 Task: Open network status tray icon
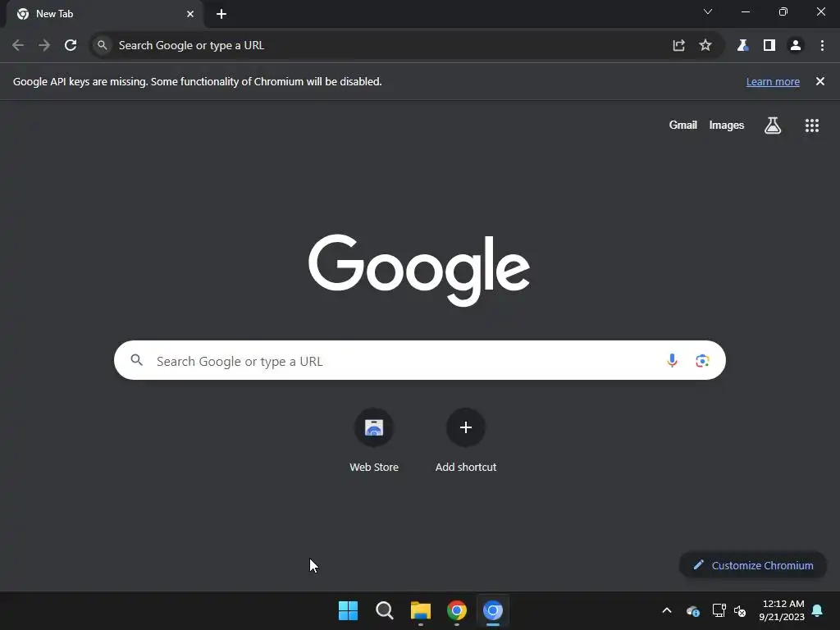(x=719, y=610)
